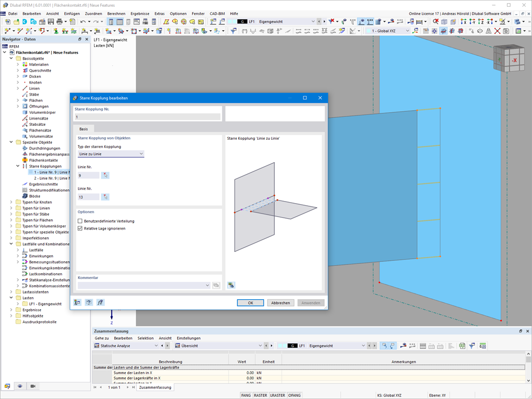Toggle OFANG in status bar
Screen dimensions: 532x399
pyautogui.click(x=294, y=395)
